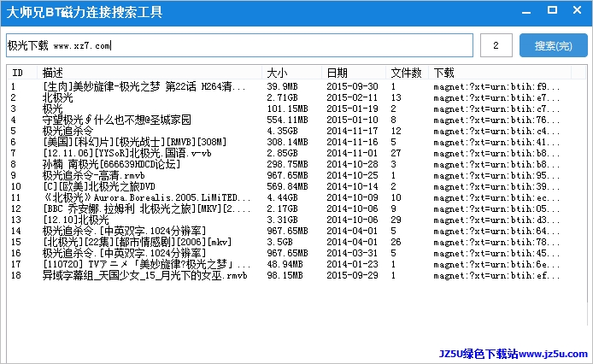Click magnet link ending btih:d3...

tap(496, 220)
